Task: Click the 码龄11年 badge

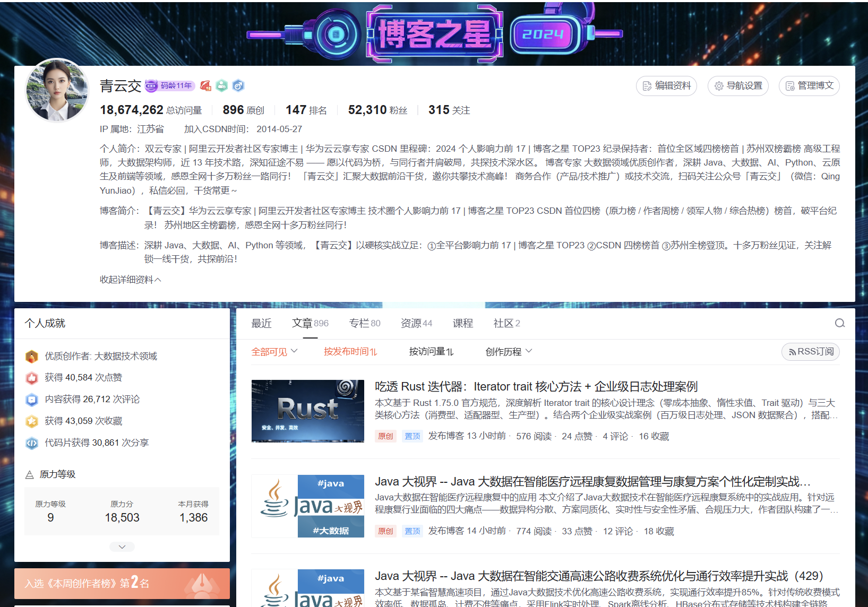Action: coord(170,85)
